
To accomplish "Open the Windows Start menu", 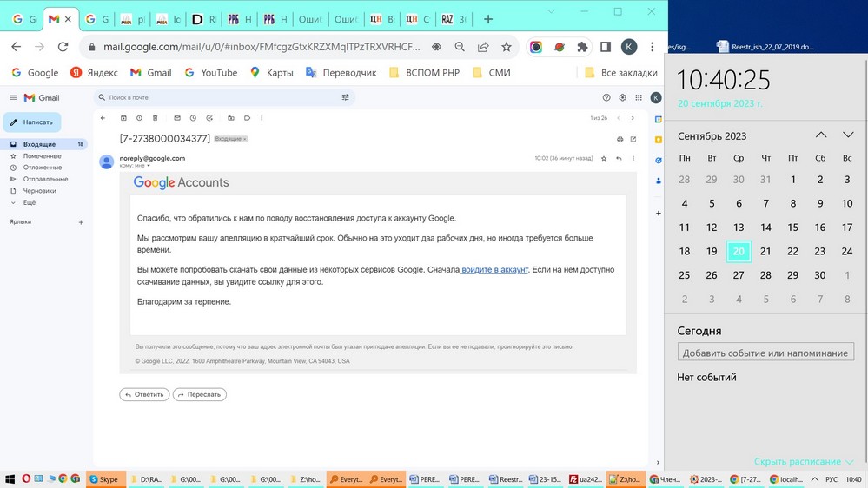I will pyautogui.click(x=10, y=479).
